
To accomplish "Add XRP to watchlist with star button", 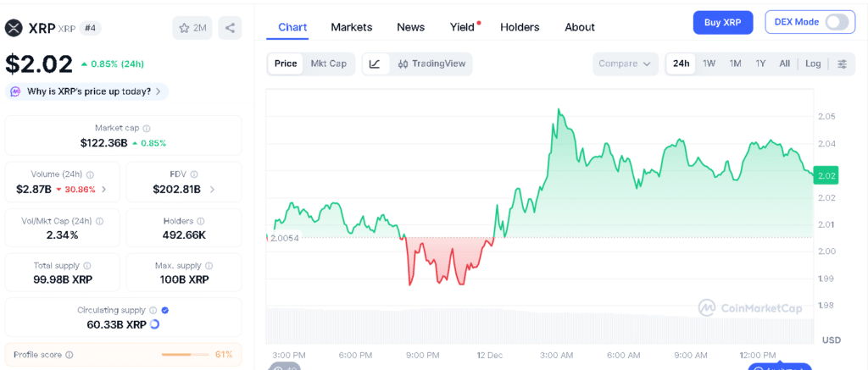I will pyautogui.click(x=192, y=28).
